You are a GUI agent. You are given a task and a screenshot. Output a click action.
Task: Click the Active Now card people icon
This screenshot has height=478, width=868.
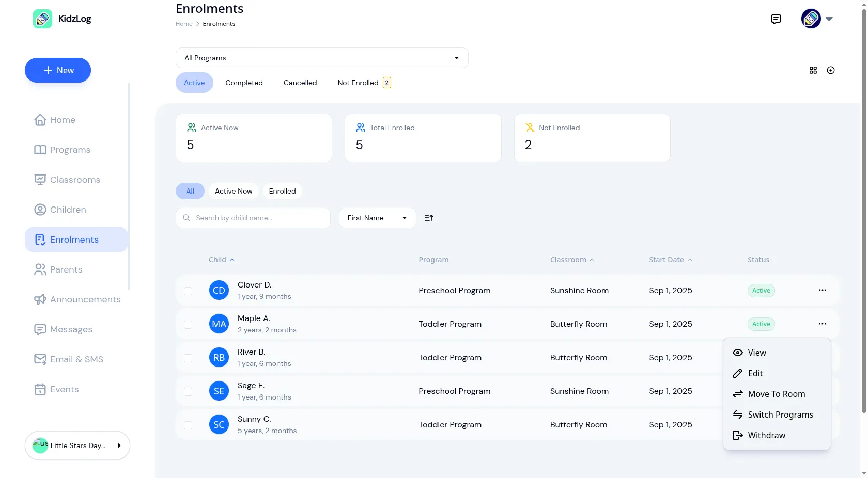point(191,128)
